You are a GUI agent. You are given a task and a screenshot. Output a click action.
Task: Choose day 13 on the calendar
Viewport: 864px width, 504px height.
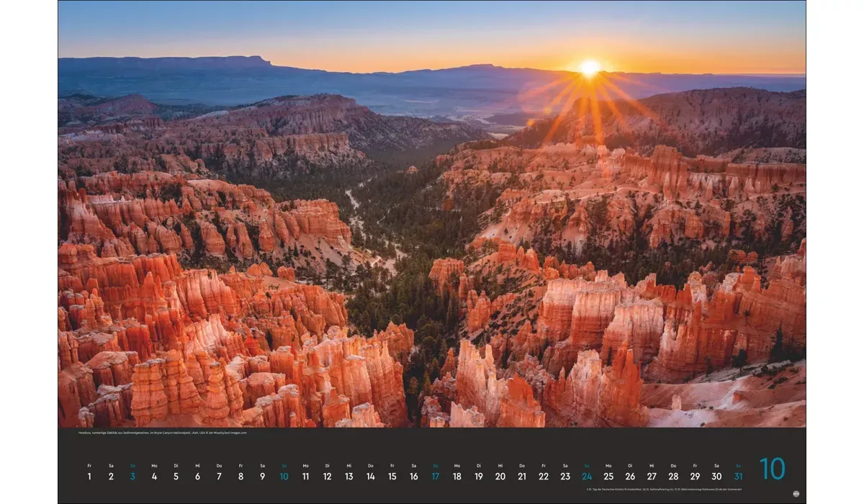point(348,477)
